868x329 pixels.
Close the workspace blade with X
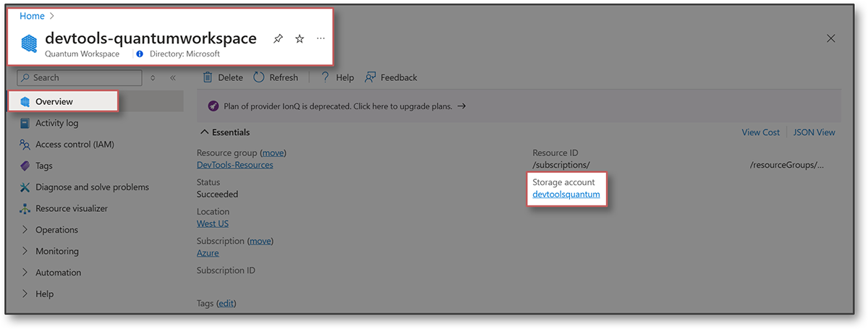point(831,38)
